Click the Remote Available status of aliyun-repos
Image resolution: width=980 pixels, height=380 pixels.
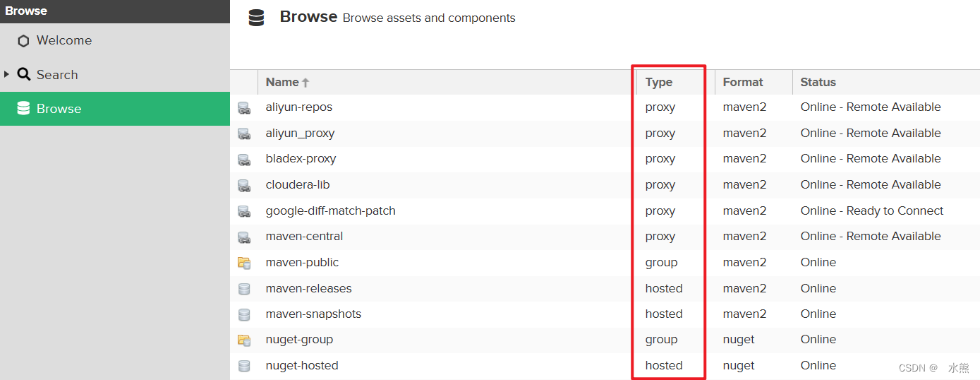coord(871,107)
